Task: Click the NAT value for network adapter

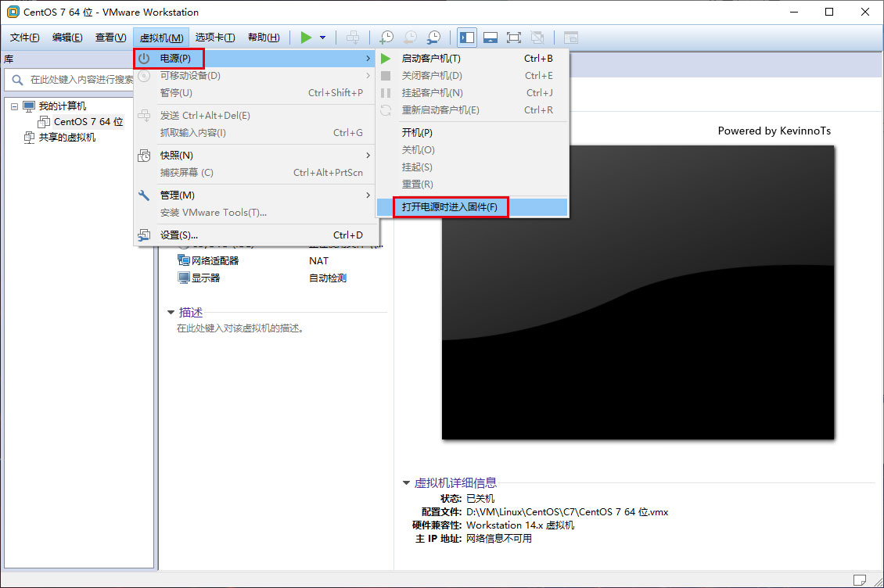Action: 318,261
